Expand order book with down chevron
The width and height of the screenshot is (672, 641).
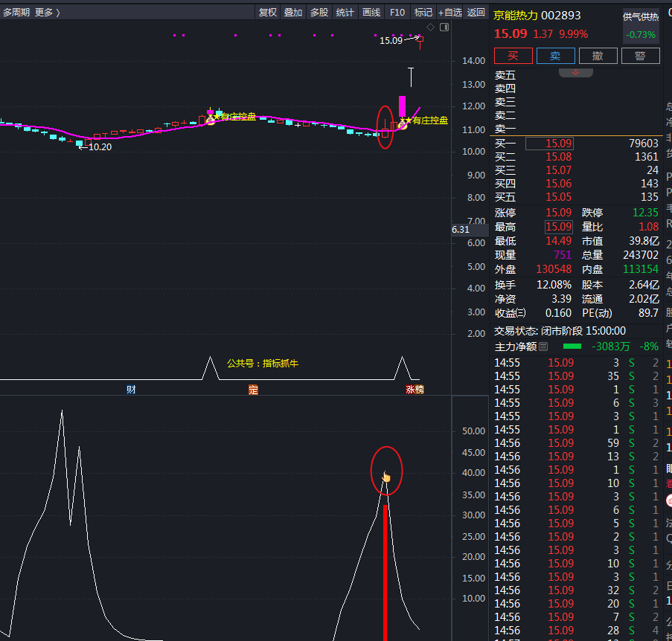pyautogui.click(x=575, y=72)
